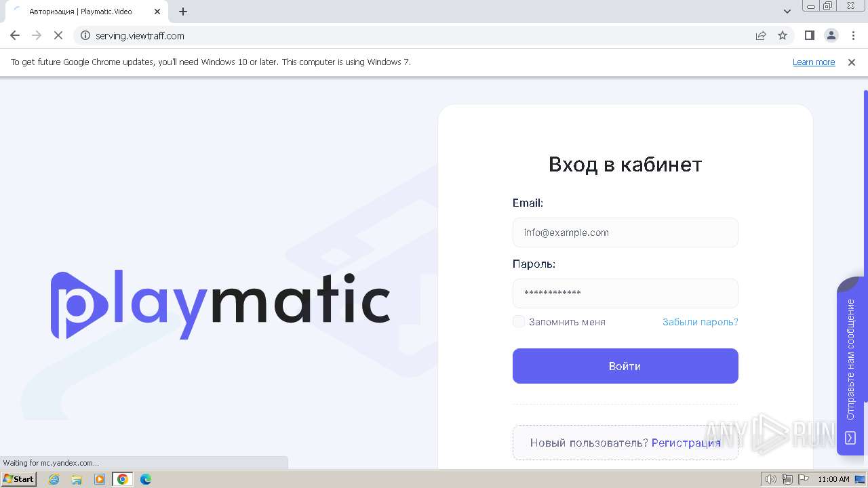Click the Пароль password field
Image resolution: width=868 pixels, height=488 pixels.
625,293
